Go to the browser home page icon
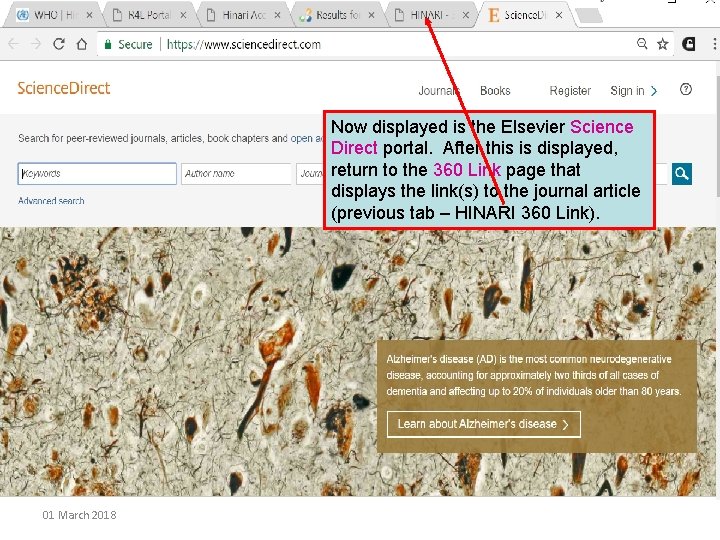720x540 pixels. pyautogui.click(x=82, y=44)
